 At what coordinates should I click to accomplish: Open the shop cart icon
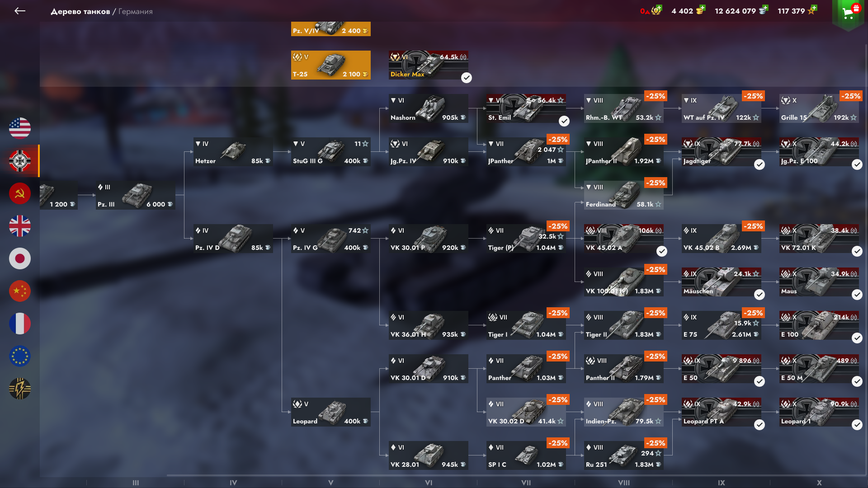848,14
